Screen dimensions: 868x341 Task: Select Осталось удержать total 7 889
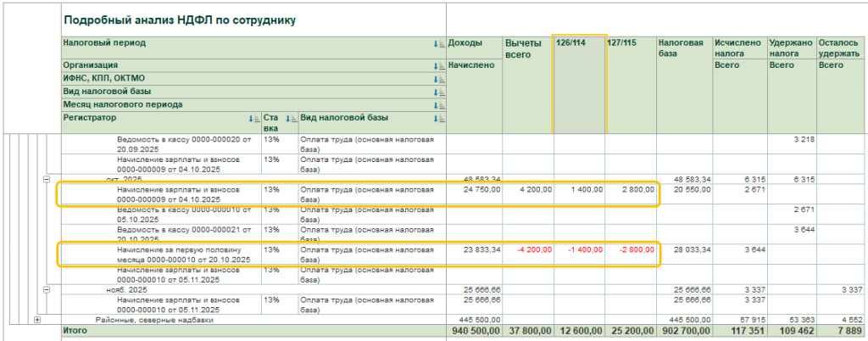click(850, 330)
